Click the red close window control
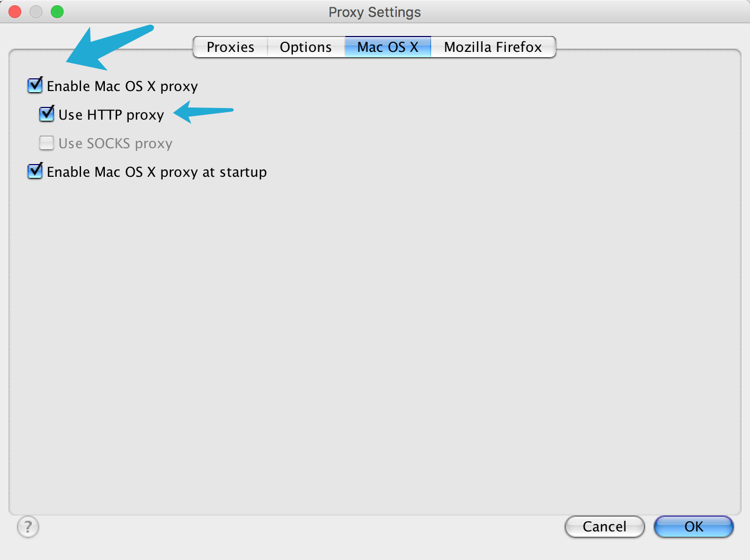 click(14, 11)
